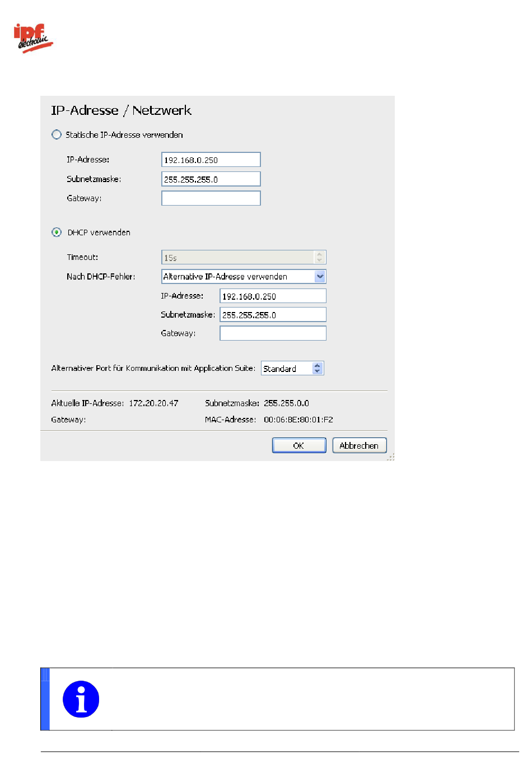Screen dimensions: 532x777
Task: Select the 'DHCP verwenden' radio button
Action: click(x=57, y=232)
